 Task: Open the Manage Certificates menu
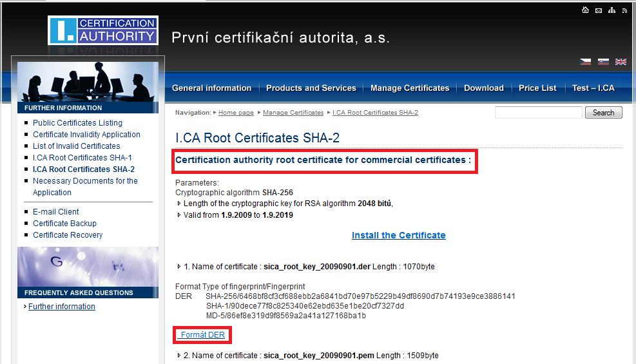point(410,88)
